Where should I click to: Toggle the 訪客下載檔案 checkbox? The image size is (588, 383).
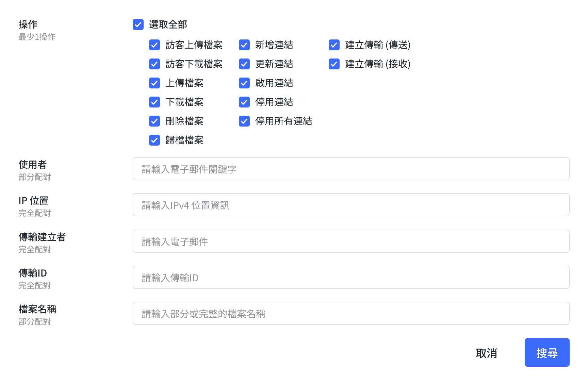point(154,64)
